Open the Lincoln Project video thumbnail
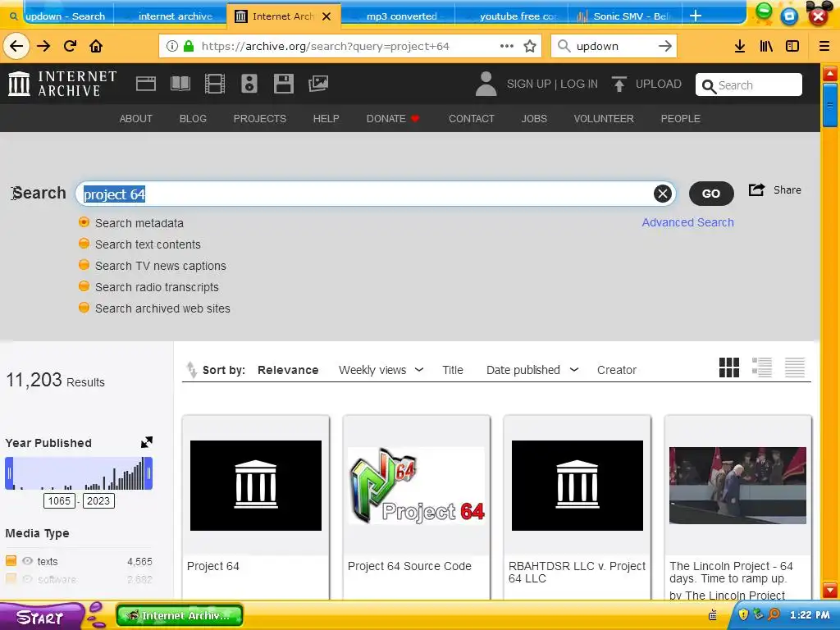Viewport: 840px width, 630px height. click(737, 486)
